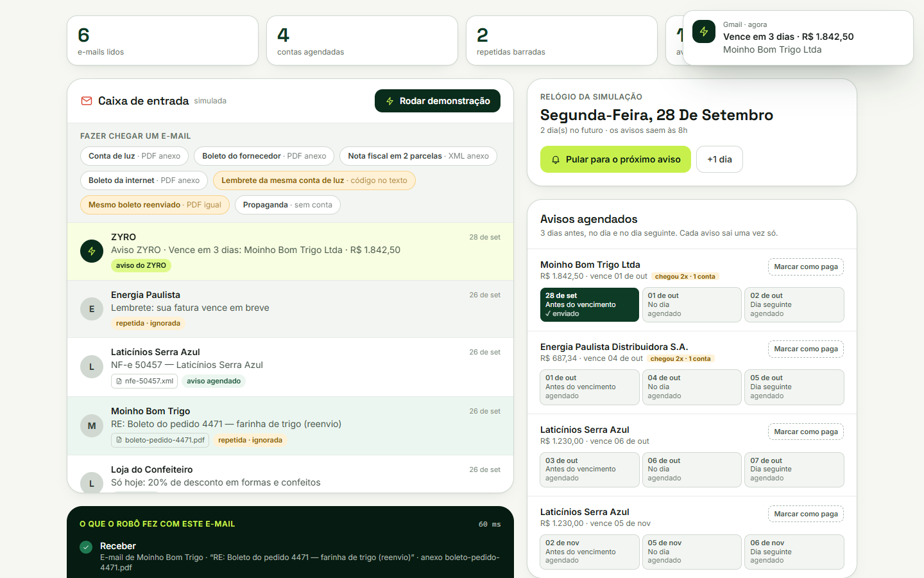Image resolution: width=924 pixels, height=578 pixels.
Task: Send Lembrete da mesma conta de luz
Action: [314, 180]
